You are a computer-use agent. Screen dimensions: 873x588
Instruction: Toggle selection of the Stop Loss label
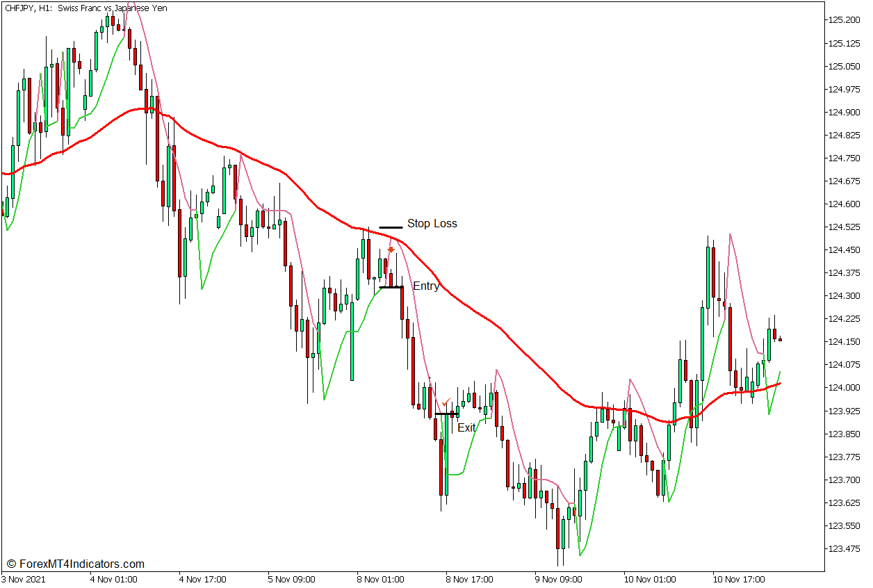(432, 223)
